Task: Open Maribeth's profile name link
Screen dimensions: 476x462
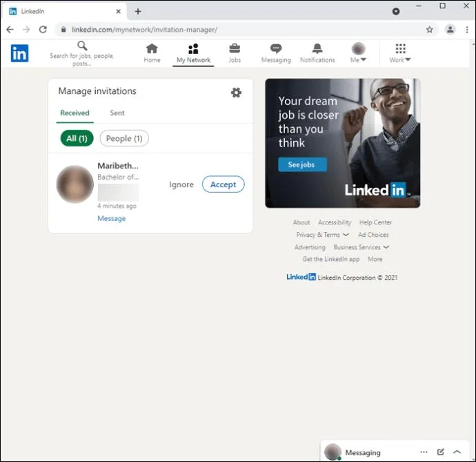Action: [118, 166]
